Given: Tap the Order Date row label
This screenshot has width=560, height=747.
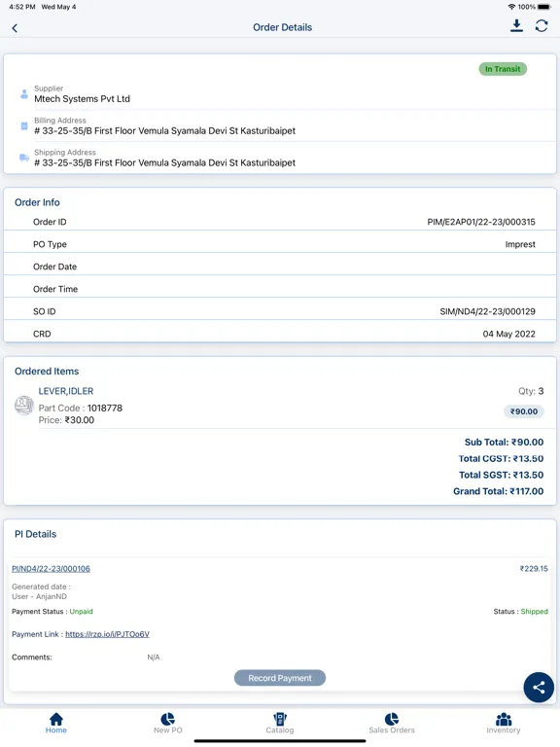Looking at the screenshot, I should click(x=54, y=267).
